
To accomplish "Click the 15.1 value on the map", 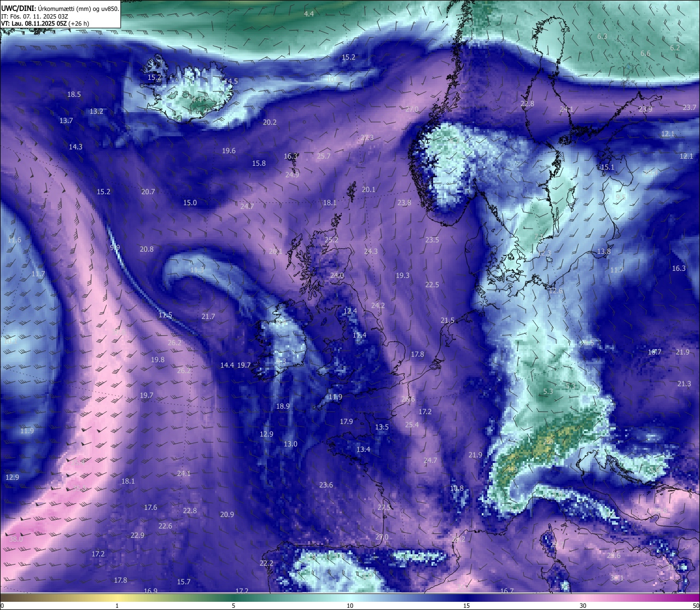I will (x=608, y=167).
